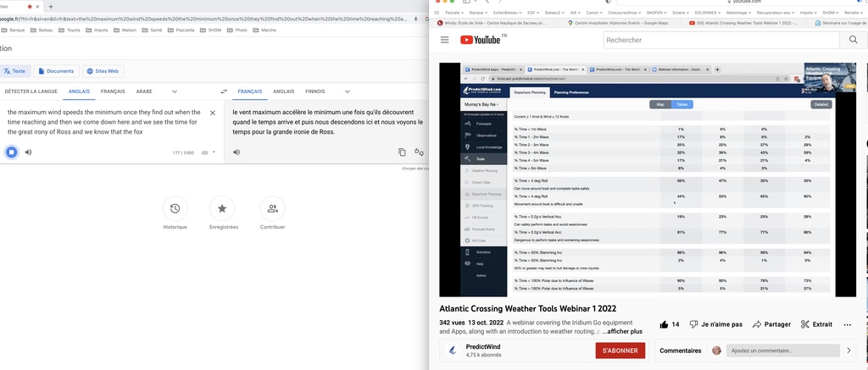Image resolution: width=868 pixels, height=370 pixels.
Task: Open the PredictWind channel avatar
Action: coord(453,350)
